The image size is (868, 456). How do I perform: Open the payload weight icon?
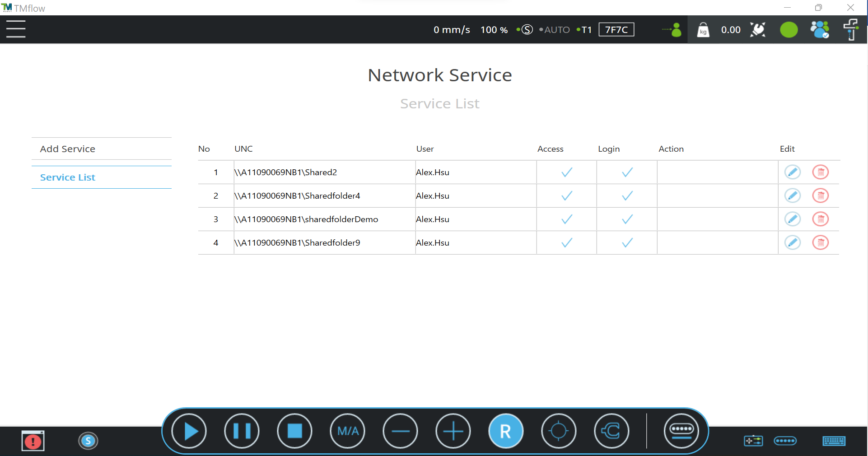coord(703,30)
